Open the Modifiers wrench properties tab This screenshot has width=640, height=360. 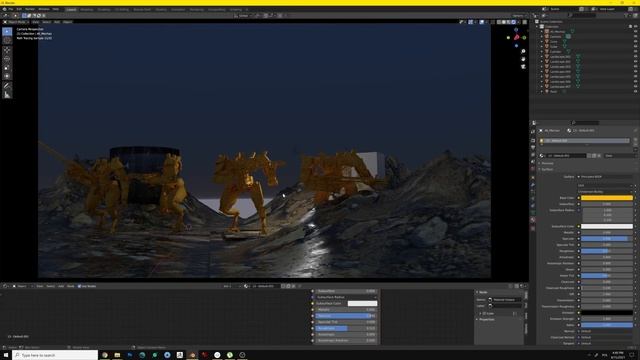[x=533, y=185]
